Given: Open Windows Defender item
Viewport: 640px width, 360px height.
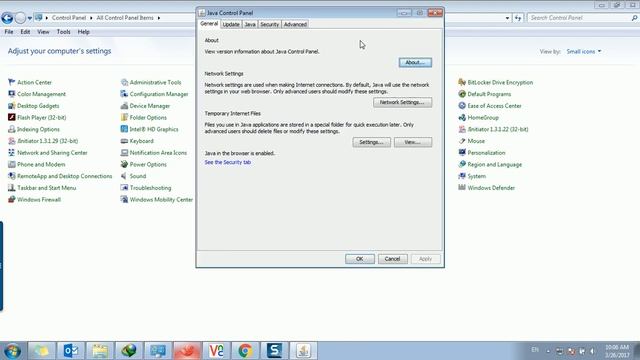Looking at the screenshot, I should [x=487, y=188].
